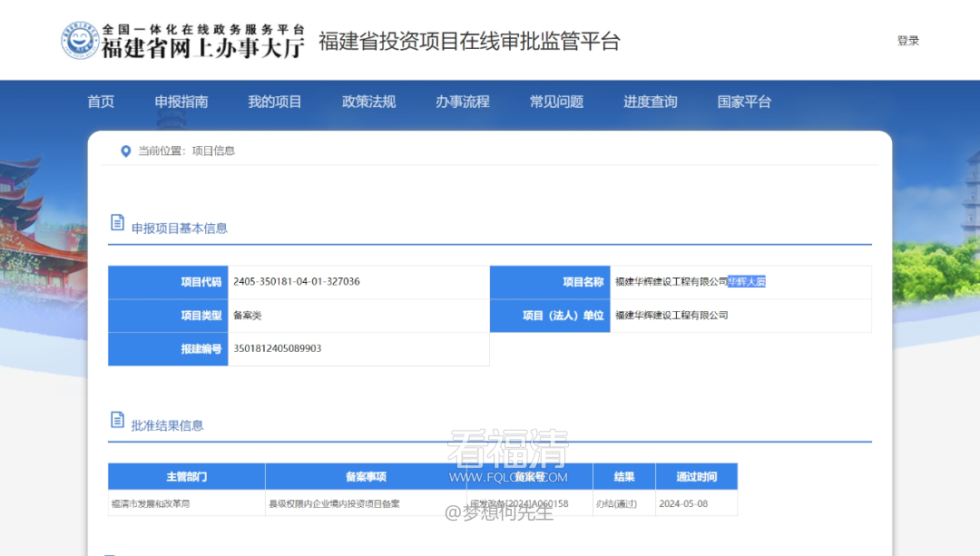Open 我的项目 menu item
Screen dimensions: 980x556
(275, 102)
